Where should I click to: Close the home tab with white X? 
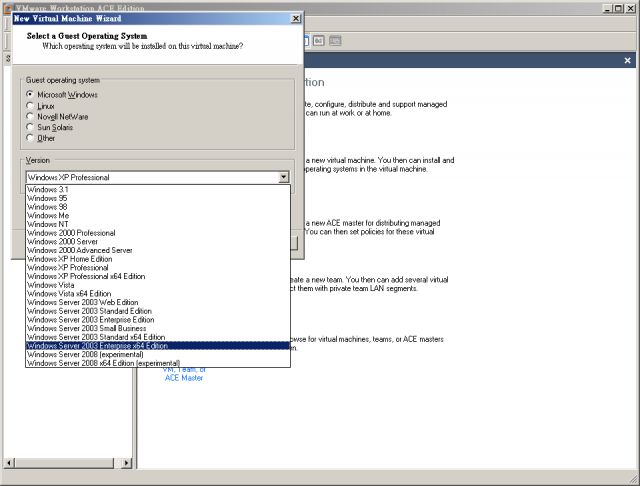(627, 60)
